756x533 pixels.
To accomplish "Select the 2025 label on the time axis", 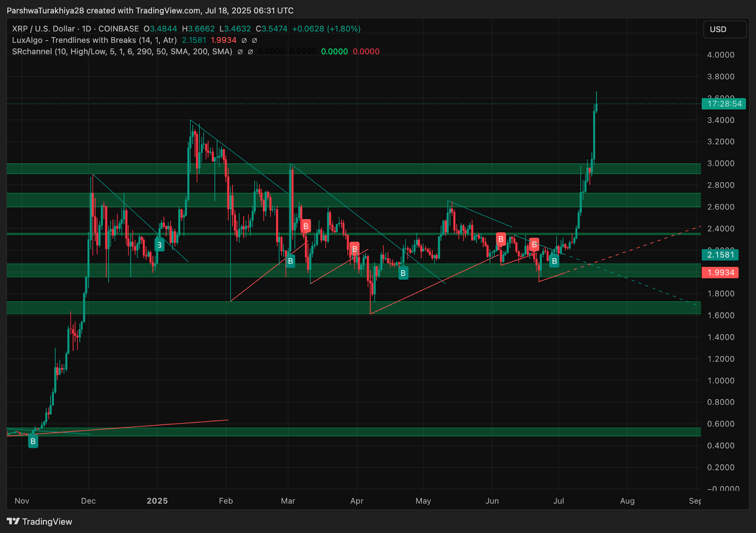I will [x=157, y=501].
